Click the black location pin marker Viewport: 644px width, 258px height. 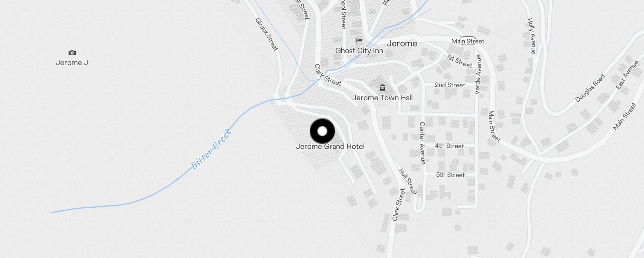[x=322, y=131]
